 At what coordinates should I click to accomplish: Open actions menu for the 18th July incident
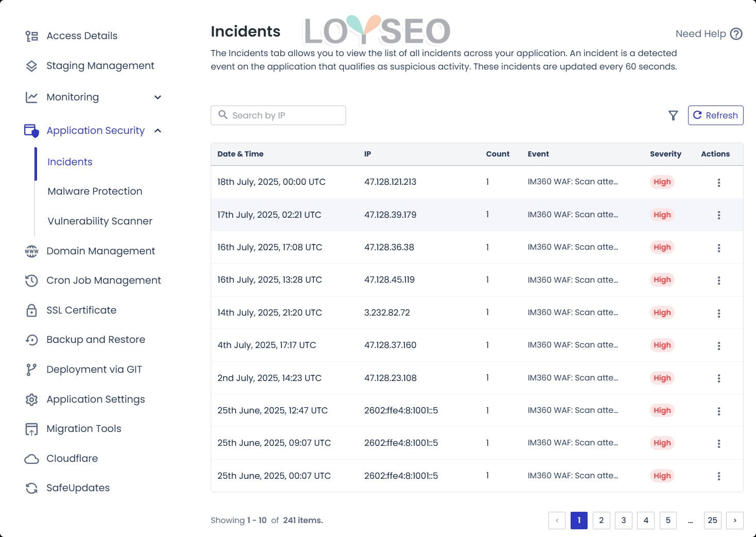tap(719, 182)
